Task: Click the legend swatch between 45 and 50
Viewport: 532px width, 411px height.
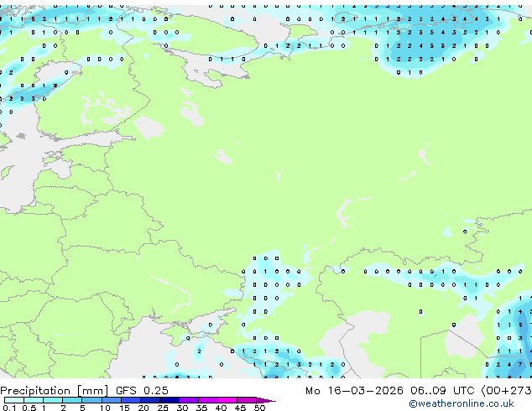Action: tap(247, 400)
